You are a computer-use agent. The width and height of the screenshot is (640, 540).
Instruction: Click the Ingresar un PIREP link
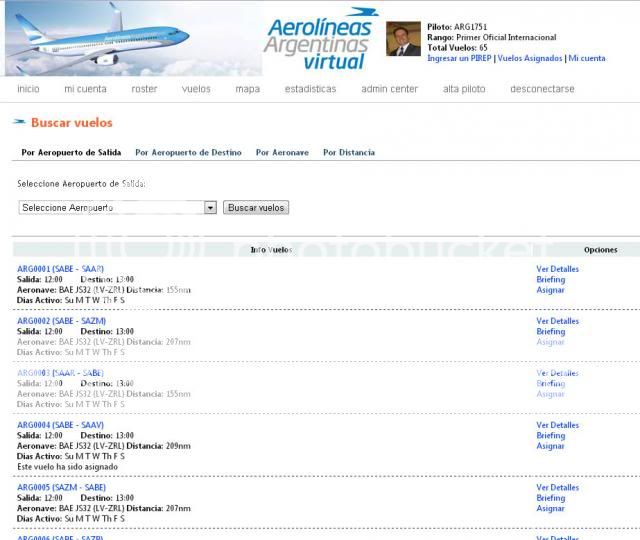coord(459,59)
